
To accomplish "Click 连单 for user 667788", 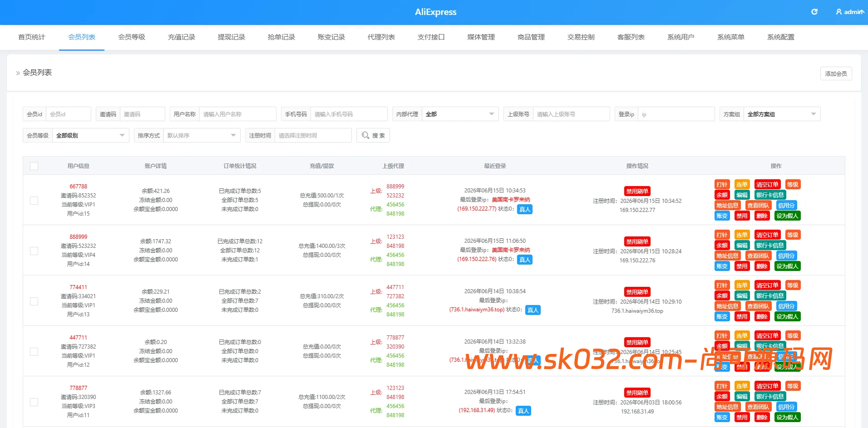I will click(x=742, y=185).
